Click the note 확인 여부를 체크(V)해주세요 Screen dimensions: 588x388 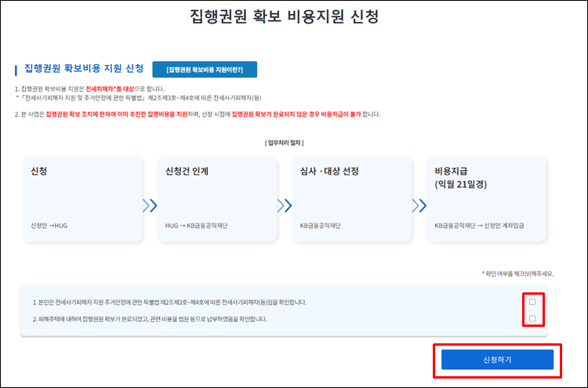coord(518,274)
